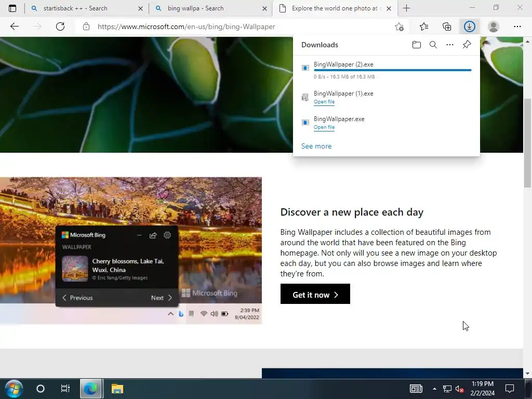The height and width of the screenshot is (399, 532).
Task: Open more options in Downloads panel
Action: coord(450,45)
